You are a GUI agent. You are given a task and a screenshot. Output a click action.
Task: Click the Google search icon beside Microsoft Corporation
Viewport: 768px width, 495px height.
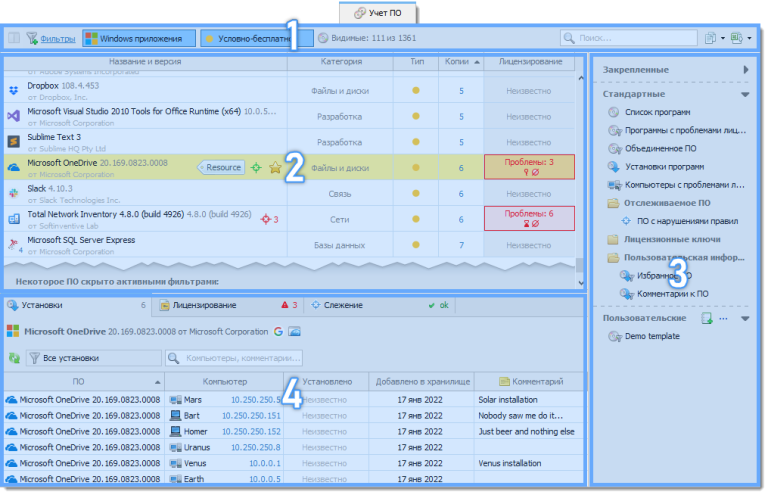click(278, 331)
